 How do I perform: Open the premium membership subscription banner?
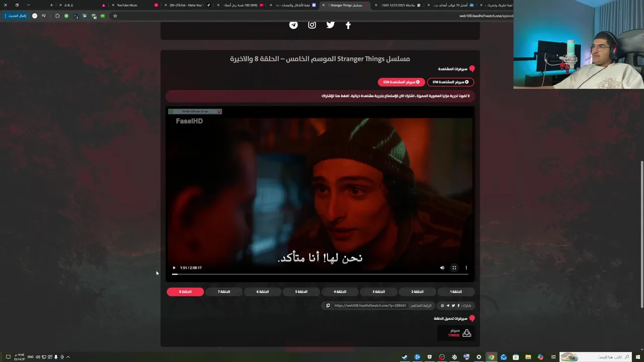coord(320,96)
